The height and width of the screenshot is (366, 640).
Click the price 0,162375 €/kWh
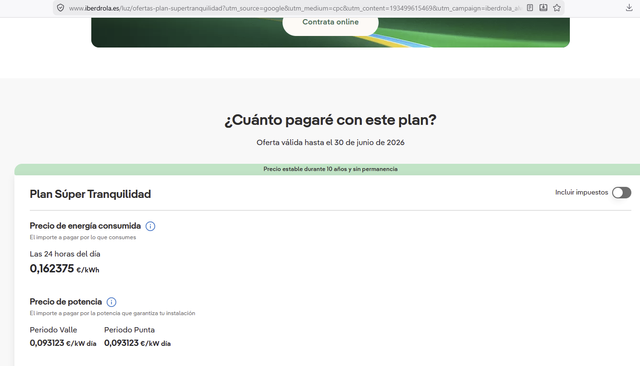(64, 268)
